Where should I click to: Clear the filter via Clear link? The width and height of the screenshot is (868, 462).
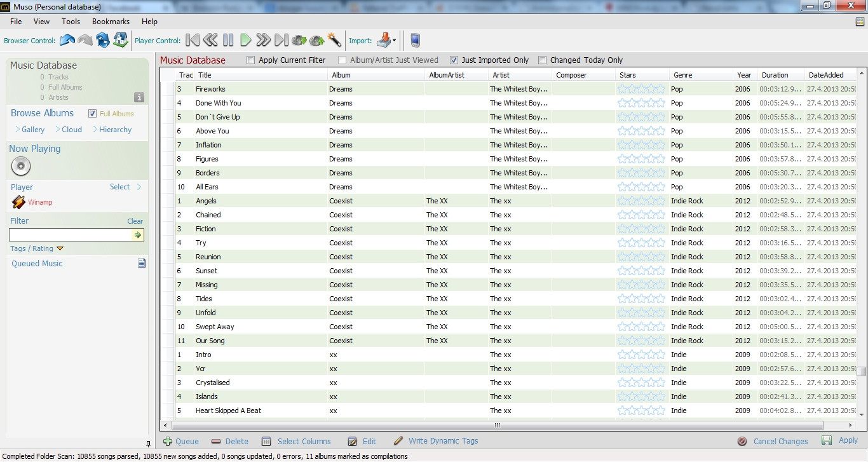click(x=135, y=221)
